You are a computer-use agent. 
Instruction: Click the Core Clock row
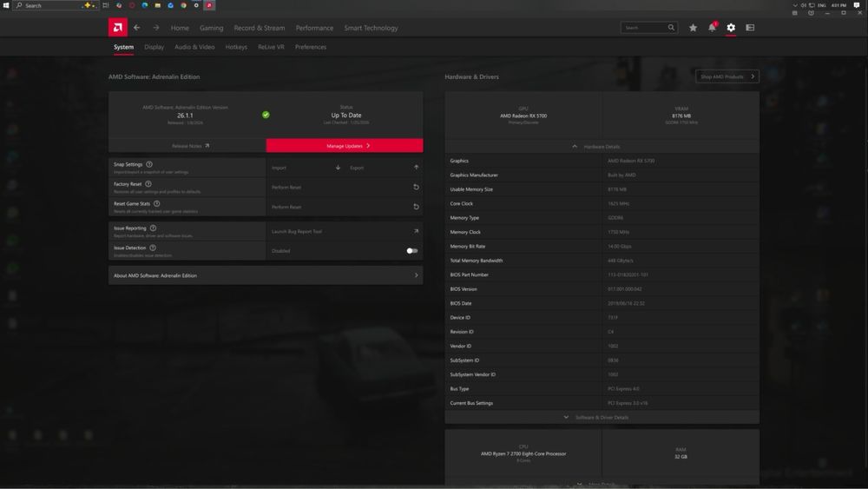click(x=602, y=204)
